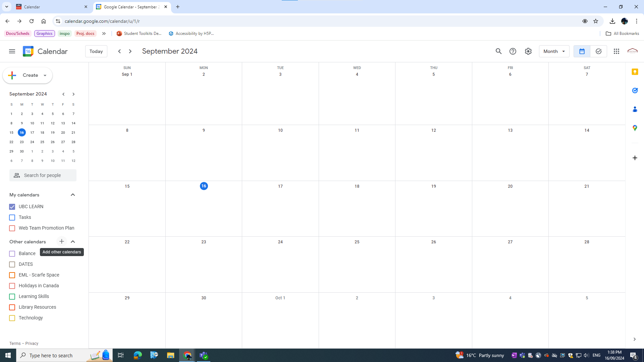
Task: Check the Library Resources calendar
Action: [12, 307]
